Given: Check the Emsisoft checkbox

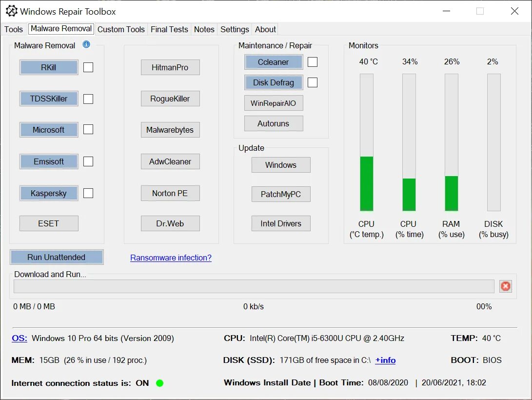Looking at the screenshot, I should click(x=88, y=161).
